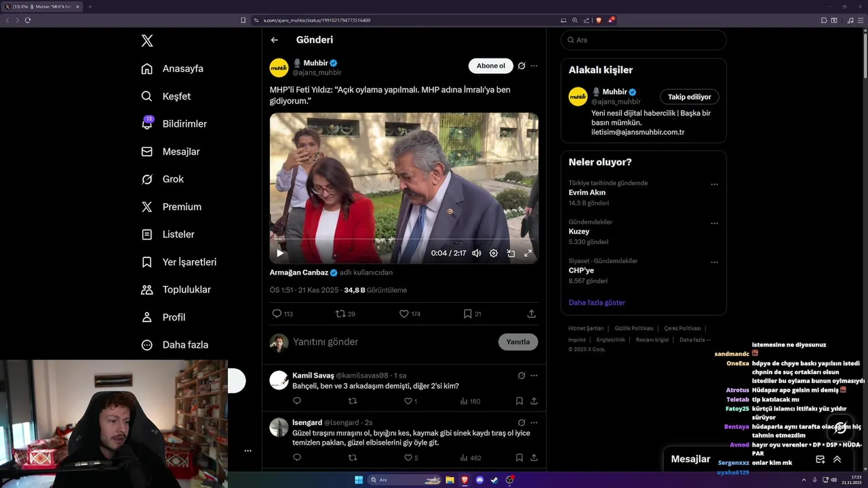The width and height of the screenshot is (868, 488).
Task: Open Listeler page
Action: 167,235
